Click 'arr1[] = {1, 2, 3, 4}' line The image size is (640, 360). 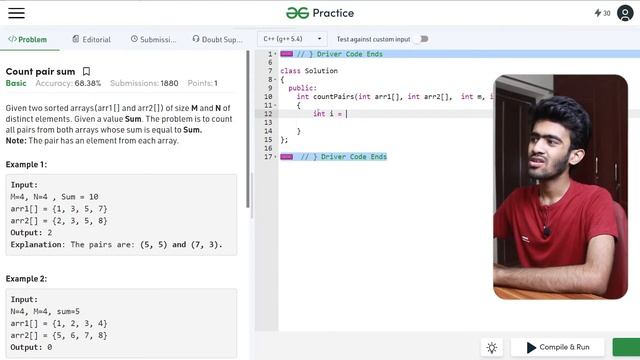59,323
